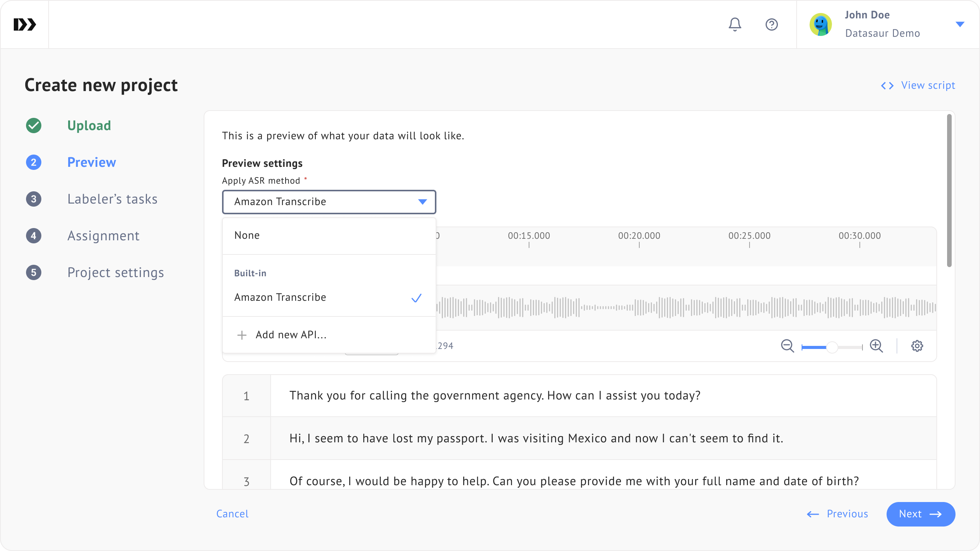Image resolution: width=980 pixels, height=551 pixels.
Task: Open the waveform settings gear
Action: [917, 346]
